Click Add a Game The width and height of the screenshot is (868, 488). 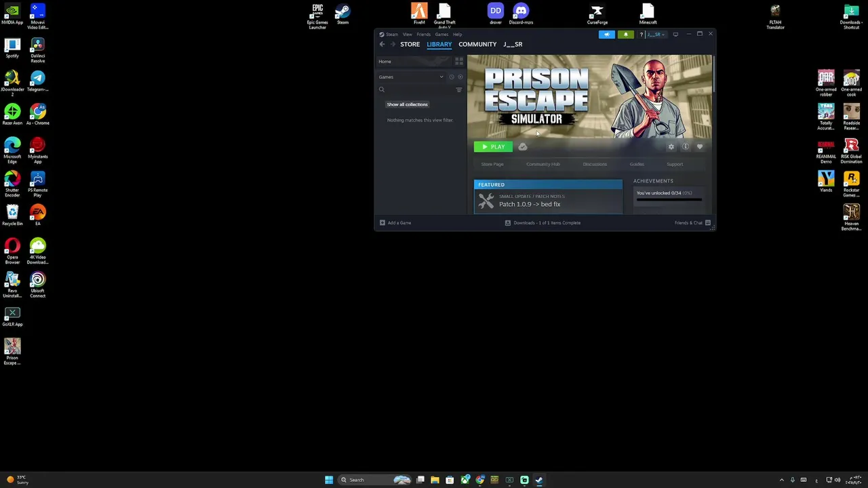click(395, 222)
